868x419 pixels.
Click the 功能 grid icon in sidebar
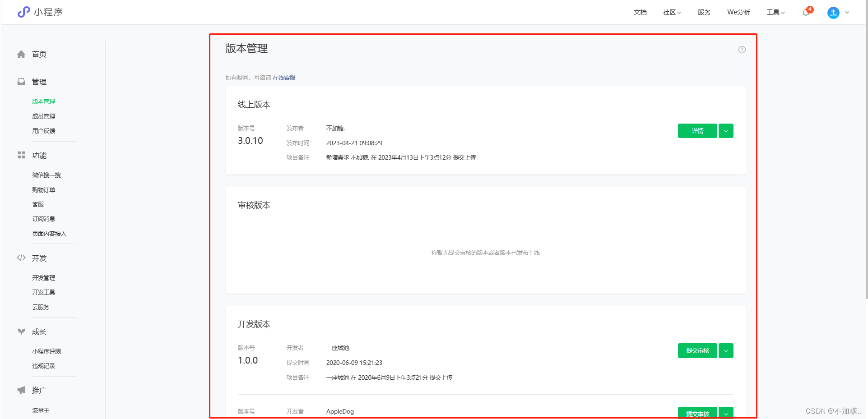[x=21, y=155]
